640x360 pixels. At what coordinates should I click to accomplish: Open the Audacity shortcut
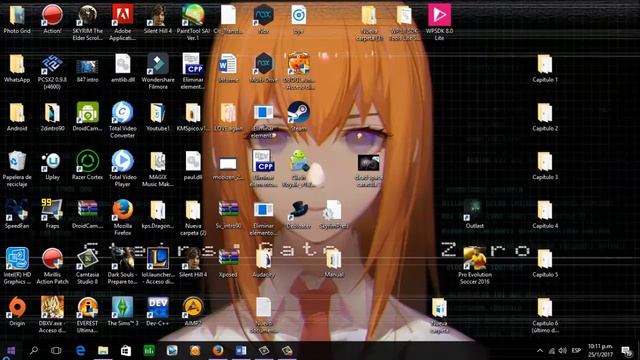263,259
